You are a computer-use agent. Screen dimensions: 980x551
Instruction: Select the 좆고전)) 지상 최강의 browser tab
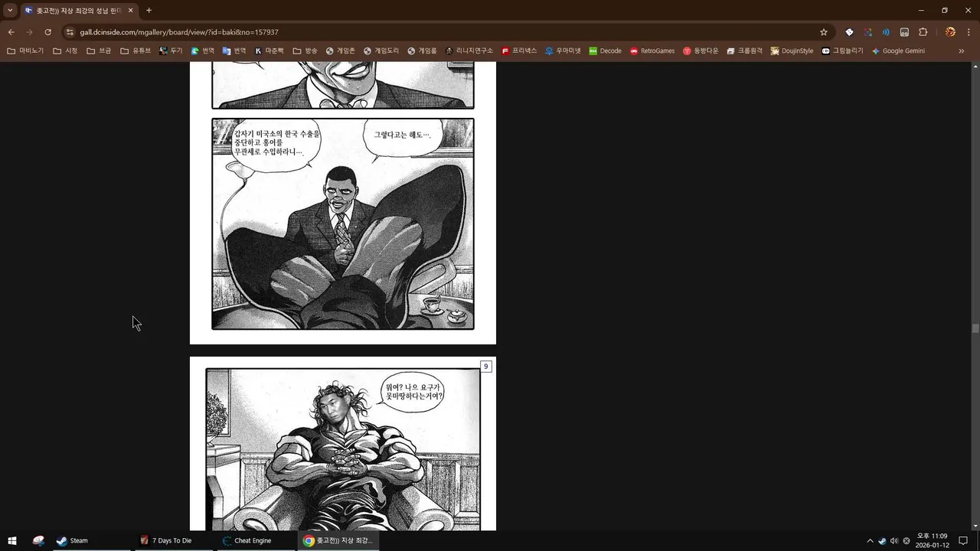coord(80,11)
